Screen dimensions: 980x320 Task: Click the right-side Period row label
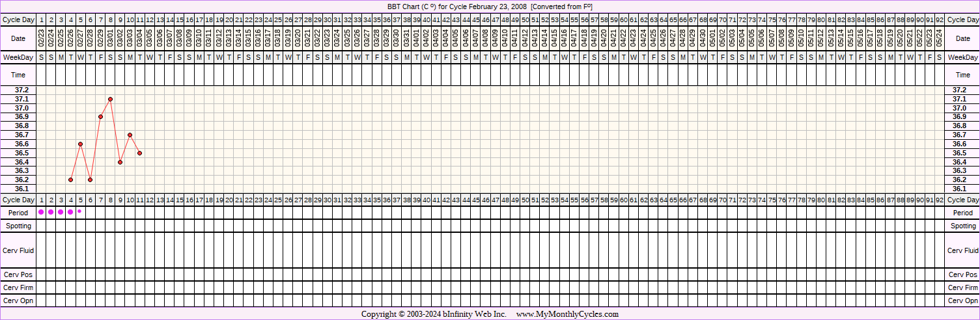click(962, 213)
